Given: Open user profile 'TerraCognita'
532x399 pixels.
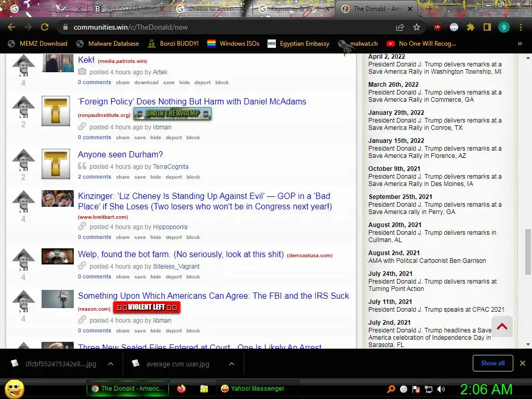Looking at the screenshot, I should [x=170, y=167].
